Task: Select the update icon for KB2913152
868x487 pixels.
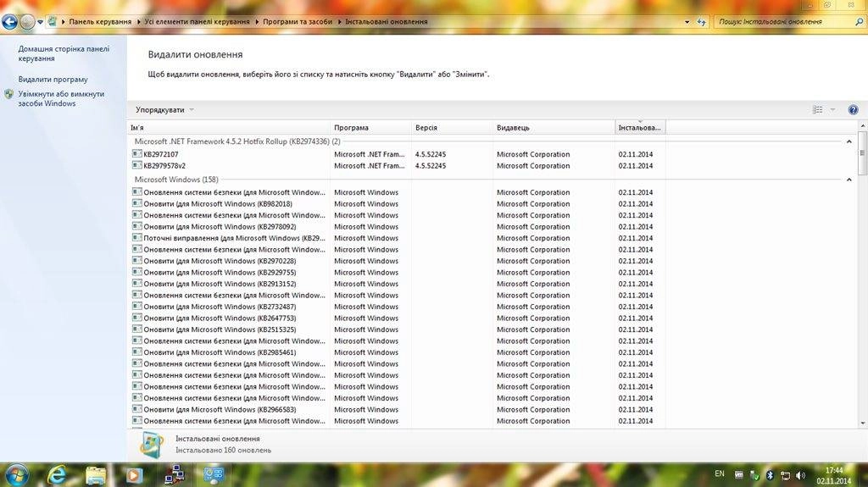Action: 137,284
